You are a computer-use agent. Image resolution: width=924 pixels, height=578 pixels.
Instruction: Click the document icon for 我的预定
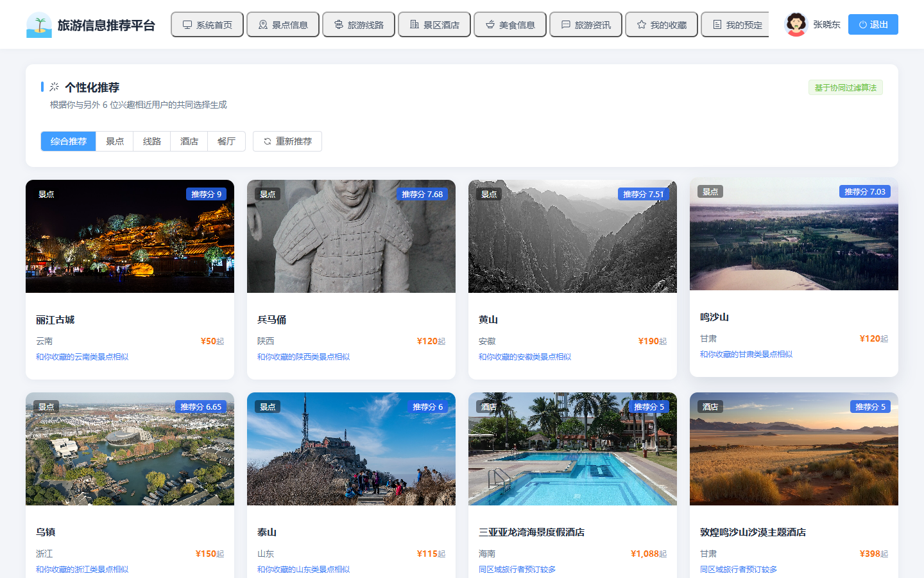[717, 25]
